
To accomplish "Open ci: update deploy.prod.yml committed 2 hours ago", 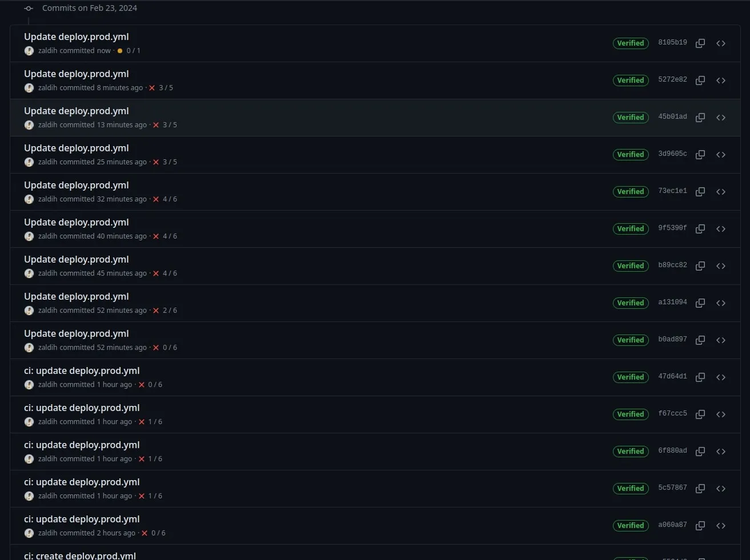I will tap(82, 519).
